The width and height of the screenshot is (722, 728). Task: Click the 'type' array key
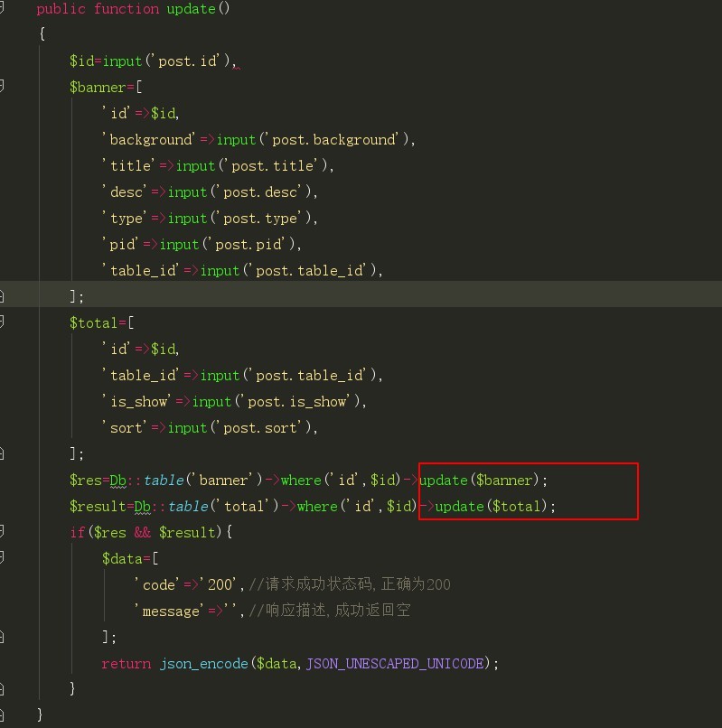125,219
